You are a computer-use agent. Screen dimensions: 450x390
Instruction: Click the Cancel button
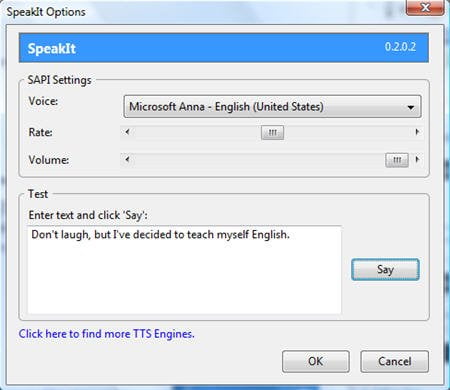point(394,361)
